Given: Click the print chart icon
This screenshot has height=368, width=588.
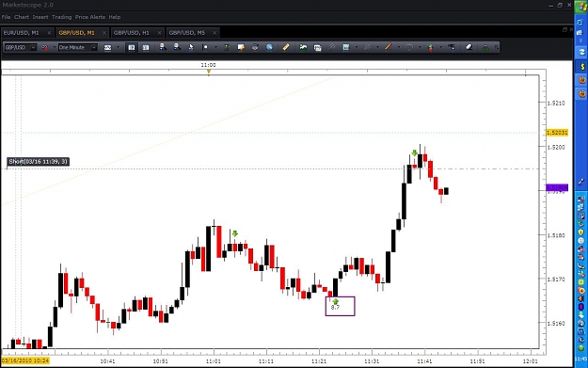Looking at the screenshot, I should tap(255, 47).
